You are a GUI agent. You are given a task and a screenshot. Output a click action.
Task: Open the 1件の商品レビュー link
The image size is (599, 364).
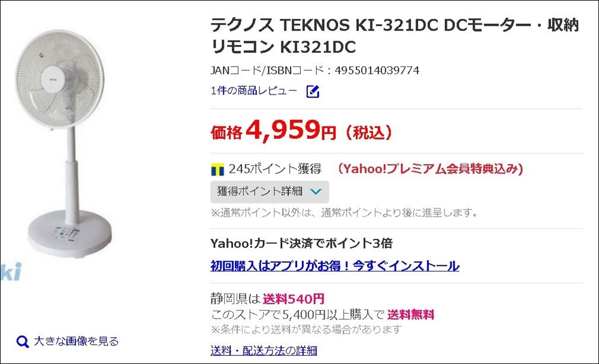(253, 91)
